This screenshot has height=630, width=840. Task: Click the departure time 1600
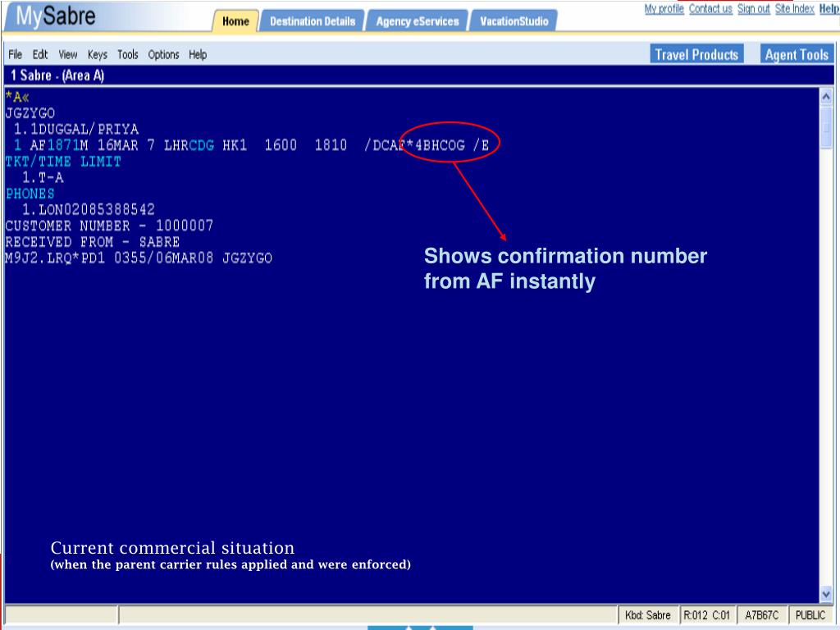pyautogui.click(x=281, y=146)
